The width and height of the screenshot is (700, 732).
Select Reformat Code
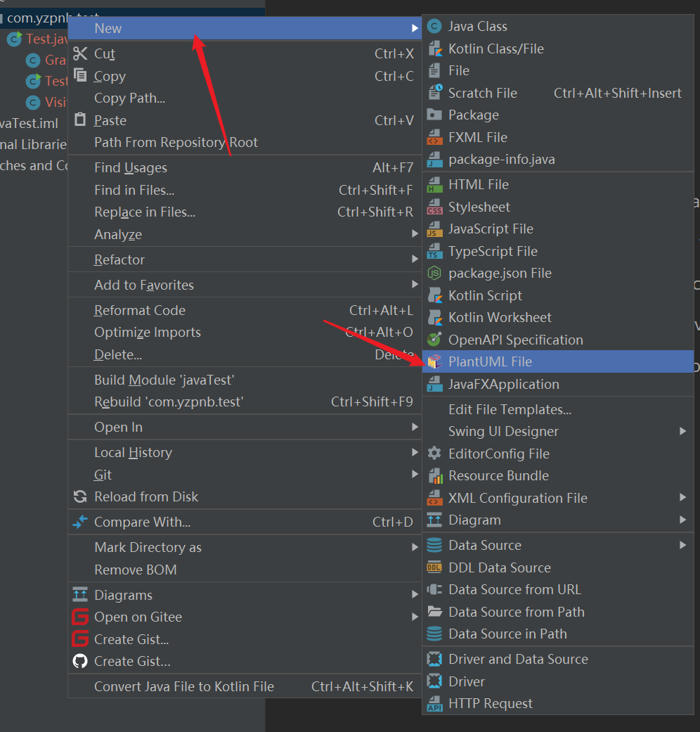point(245,310)
